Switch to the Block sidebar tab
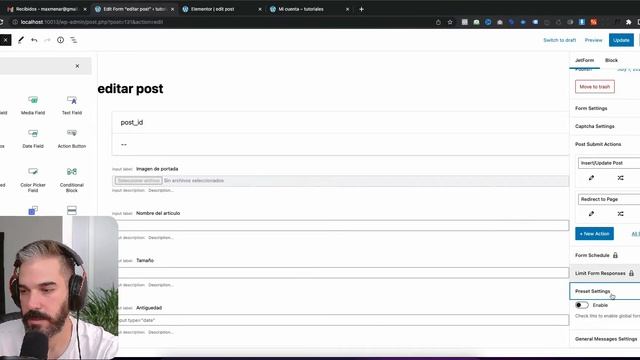This screenshot has height=360, width=640. [611, 60]
